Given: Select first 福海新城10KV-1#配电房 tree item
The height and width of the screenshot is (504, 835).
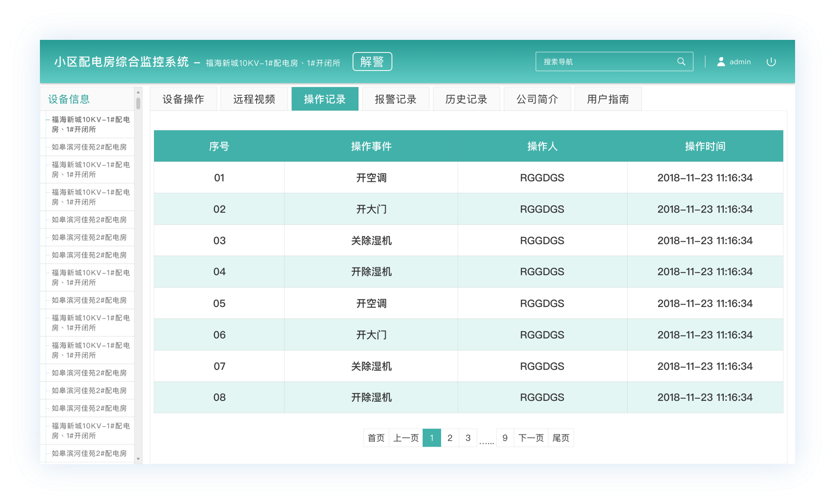Looking at the screenshot, I should [x=91, y=125].
